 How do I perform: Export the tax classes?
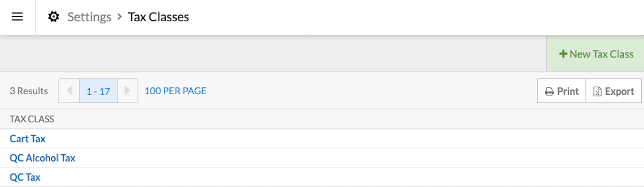(x=614, y=91)
